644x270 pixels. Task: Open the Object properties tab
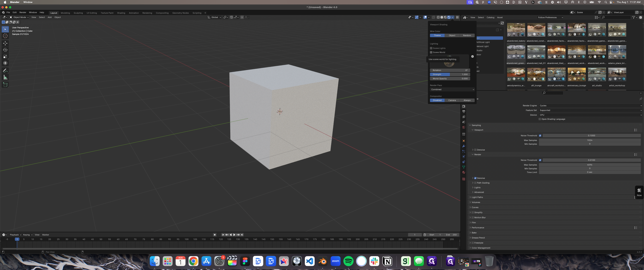[x=464, y=141]
